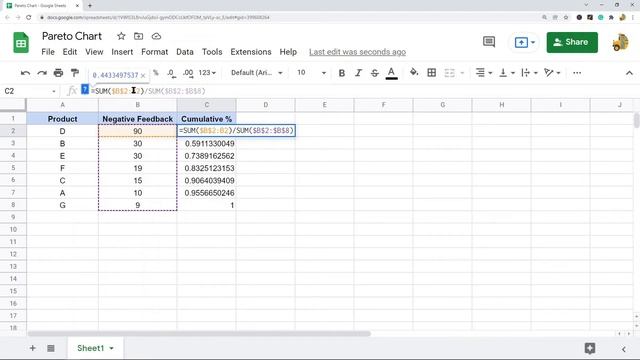640x360 pixels.
Task: Open horizontal align dropdown
Action: click(x=484, y=73)
